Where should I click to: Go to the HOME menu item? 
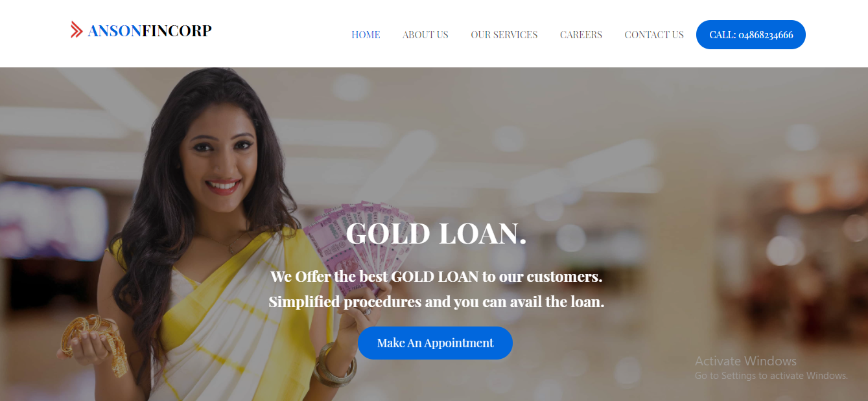[366, 35]
